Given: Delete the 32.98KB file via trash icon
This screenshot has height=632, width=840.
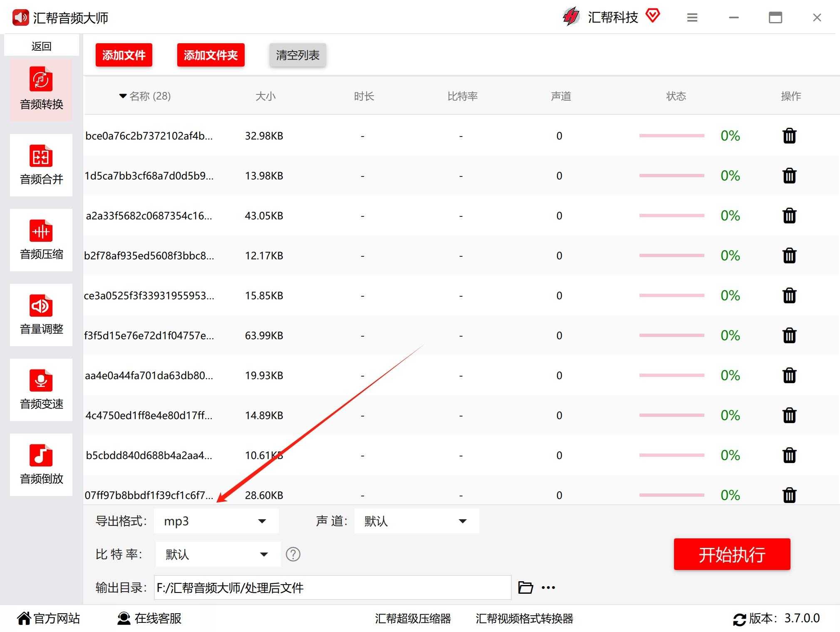Looking at the screenshot, I should [x=789, y=136].
